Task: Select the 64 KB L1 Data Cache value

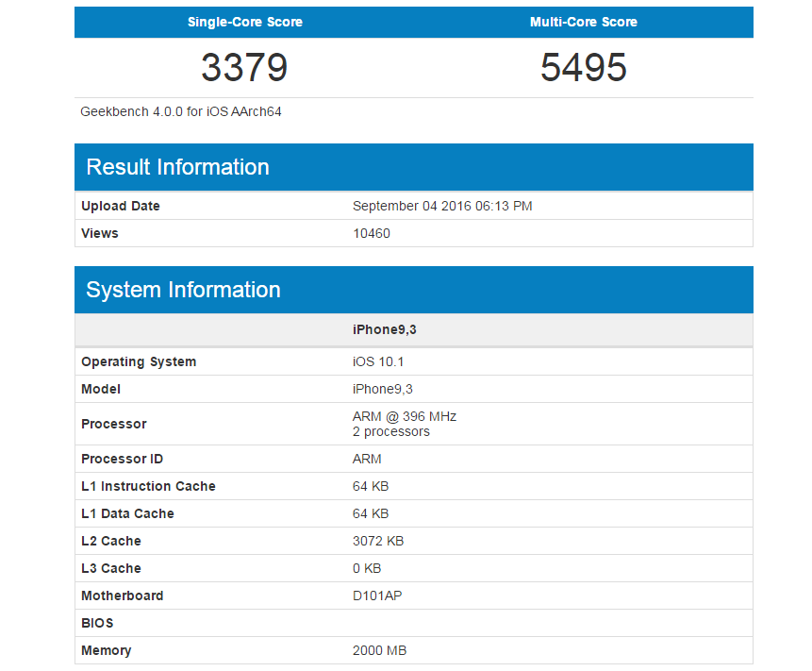Action: pos(371,514)
